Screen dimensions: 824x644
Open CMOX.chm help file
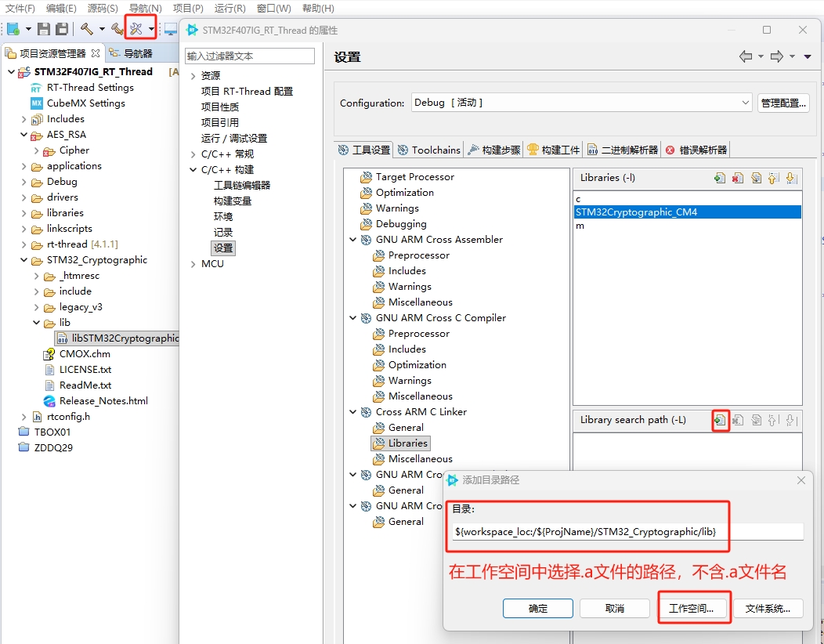(x=85, y=354)
